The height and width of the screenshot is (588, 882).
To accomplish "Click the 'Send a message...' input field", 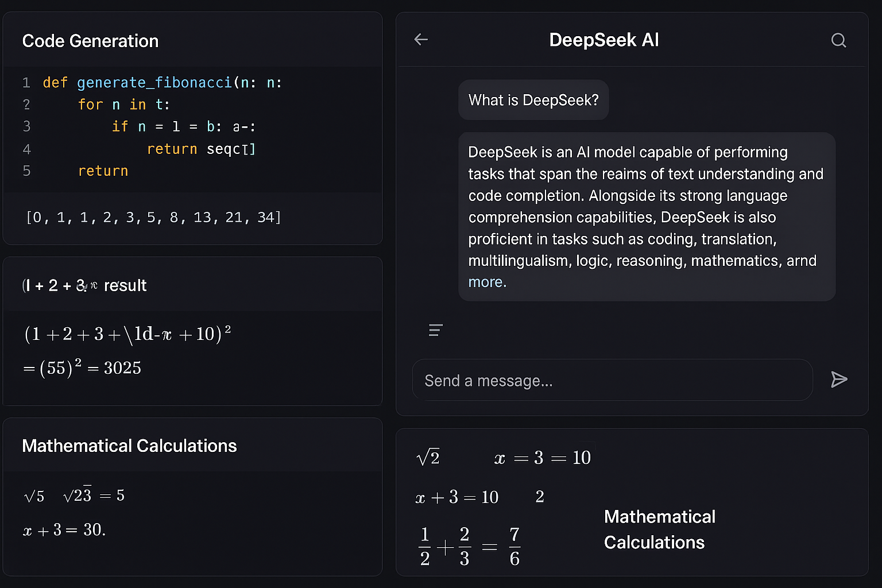I will 612,380.
